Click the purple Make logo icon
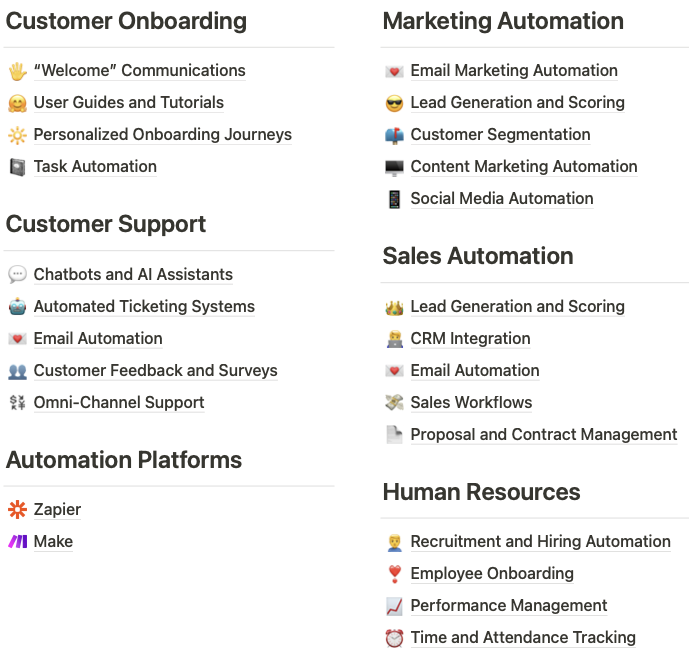Image resolution: width=689 pixels, height=662 pixels. click(x=17, y=542)
